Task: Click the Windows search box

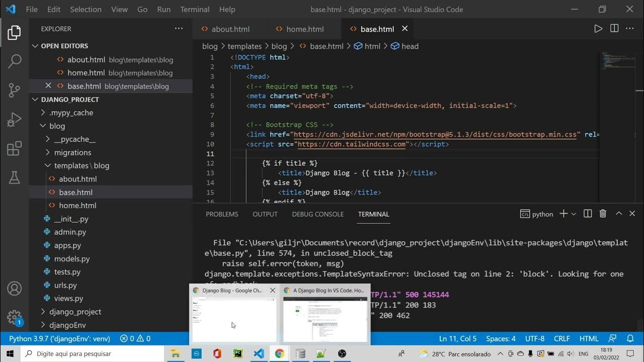Action: pyautogui.click(x=92, y=353)
